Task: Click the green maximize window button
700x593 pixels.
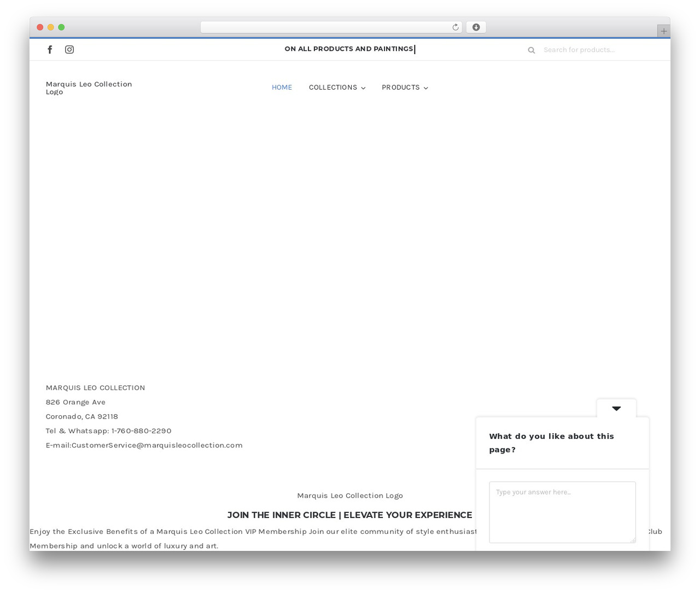Action: 61,27
